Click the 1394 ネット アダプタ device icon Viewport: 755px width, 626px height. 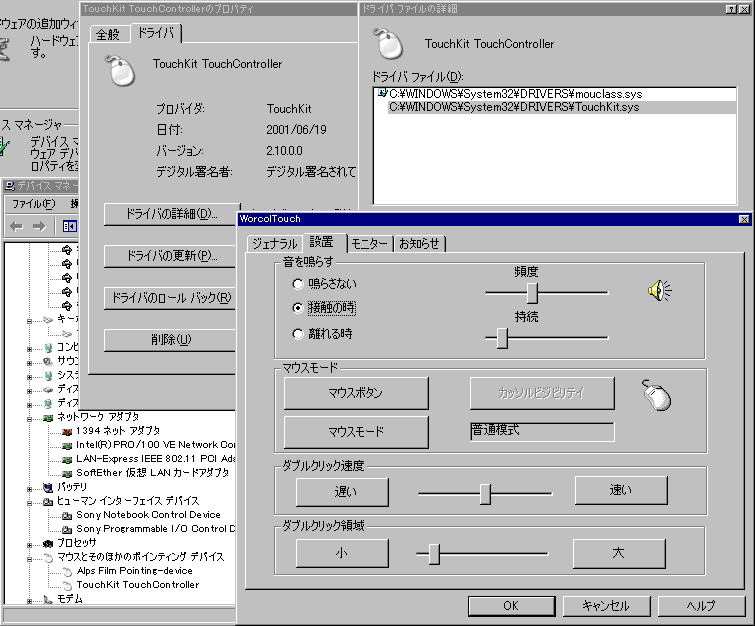(x=67, y=431)
